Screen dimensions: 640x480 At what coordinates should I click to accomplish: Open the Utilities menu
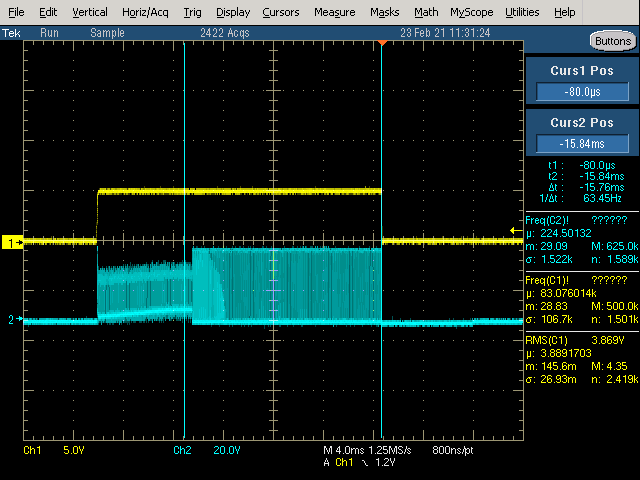pyautogui.click(x=522, y=12)
